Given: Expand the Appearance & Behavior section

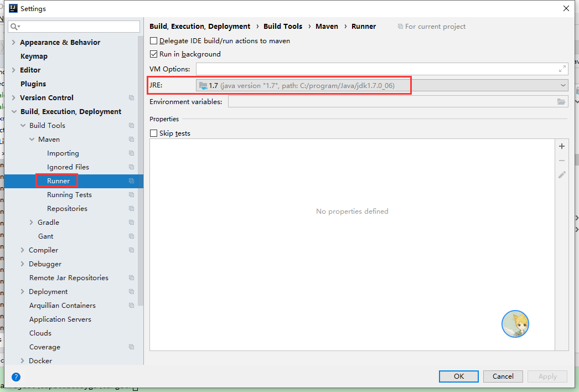Looking at the screenshot, I should click(x=13, y=42).
